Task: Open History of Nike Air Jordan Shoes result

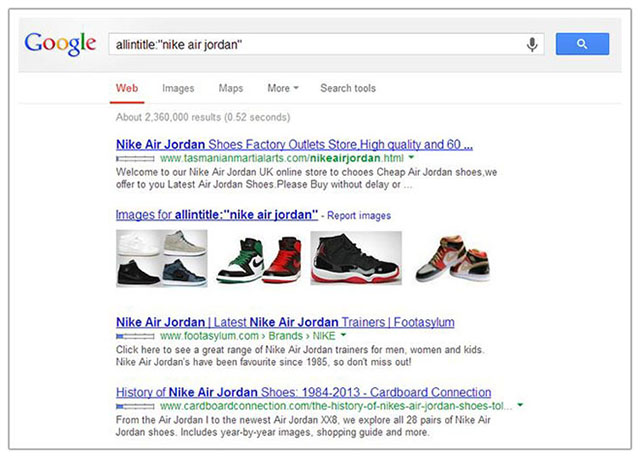Action: (x=303, y=392)
